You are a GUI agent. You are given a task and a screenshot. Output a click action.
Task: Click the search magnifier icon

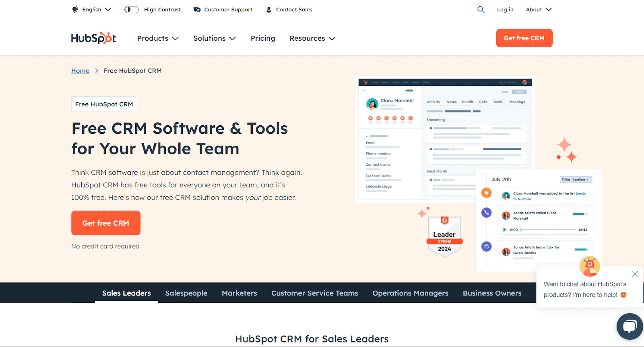pos(481,10)
